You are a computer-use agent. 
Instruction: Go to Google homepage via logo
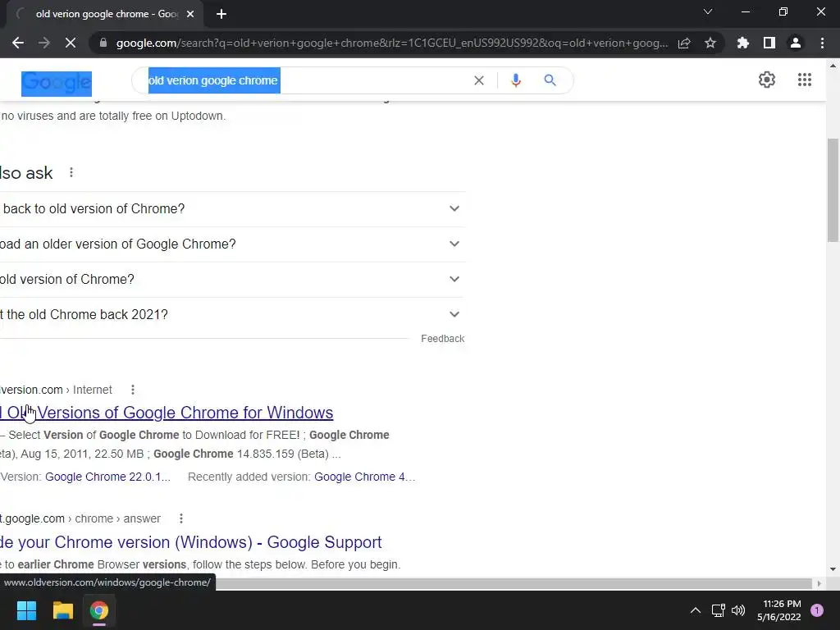tap(57, 83)
